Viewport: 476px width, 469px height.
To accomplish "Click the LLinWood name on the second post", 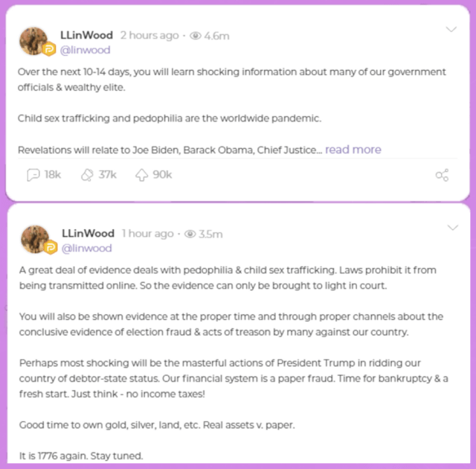I will (x=87, y=234).
